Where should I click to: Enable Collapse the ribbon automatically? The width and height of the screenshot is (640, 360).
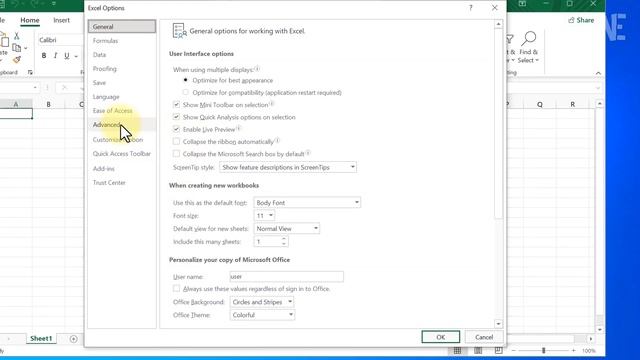[176, 141]
